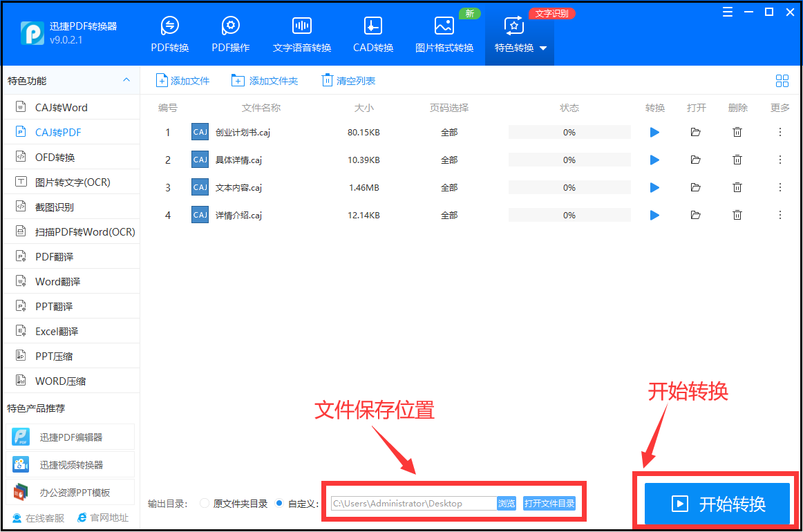Start converting 具体详情.caj with play icon
803x532 pixels.
(654, 160)
